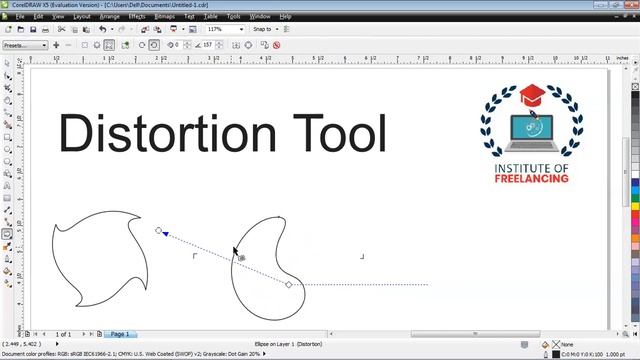Click the Copy icon in the toolbar
Image resolution: width=640 pixels, height=360 pixels.
(74, 29)
